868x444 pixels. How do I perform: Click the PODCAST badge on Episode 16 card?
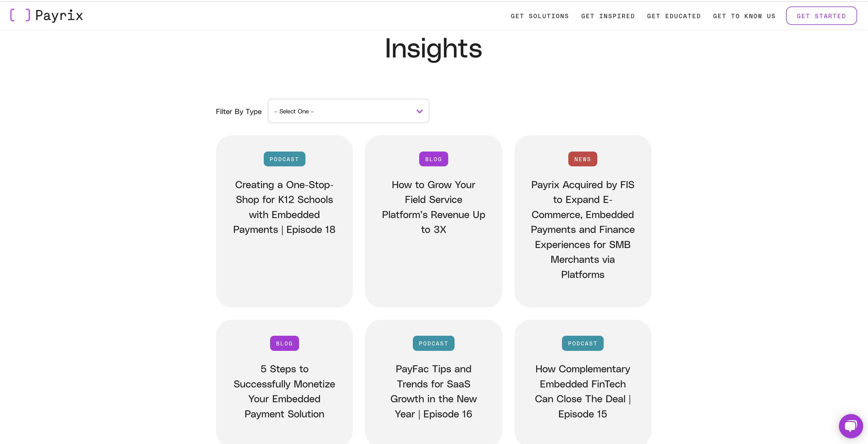(433, 343)
